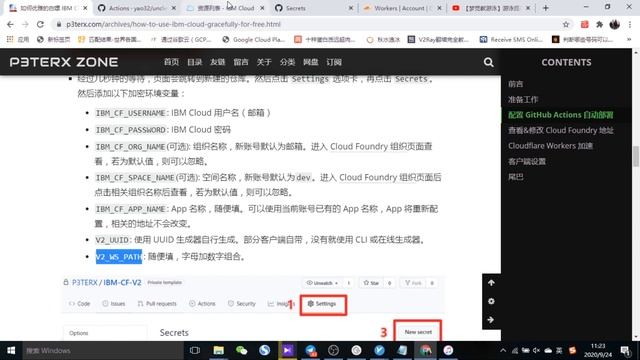Open File Explorer from the taskbar
The width and height of the screenshot is (640, 360).
pos(218,350)
